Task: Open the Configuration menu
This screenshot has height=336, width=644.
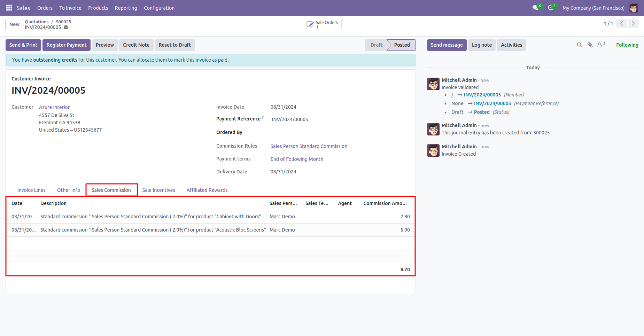Action: [x=159, y=8]
